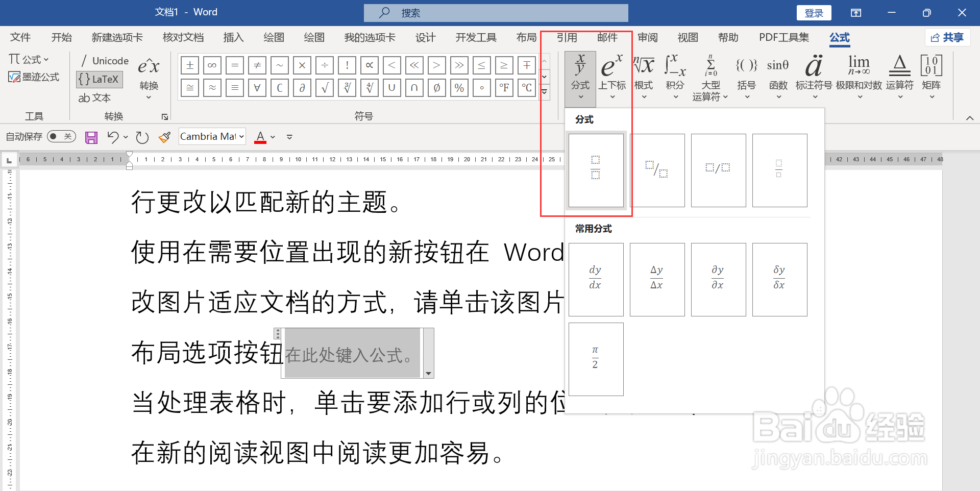Customize the quick access toolbar
The width and height of the screenshot is (980, 491).
289,137
